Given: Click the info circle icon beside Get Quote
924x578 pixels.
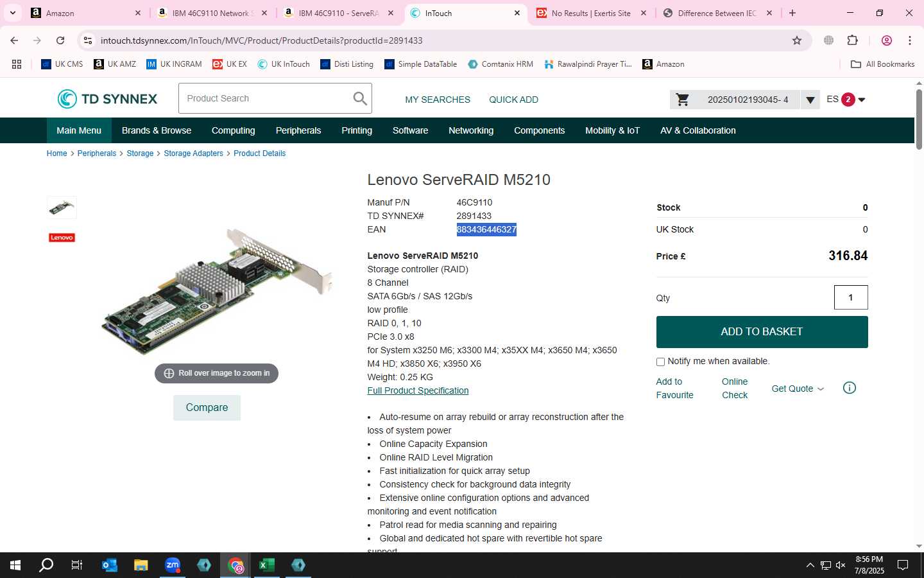Looking at the screenshot, I should click(849, 388).
